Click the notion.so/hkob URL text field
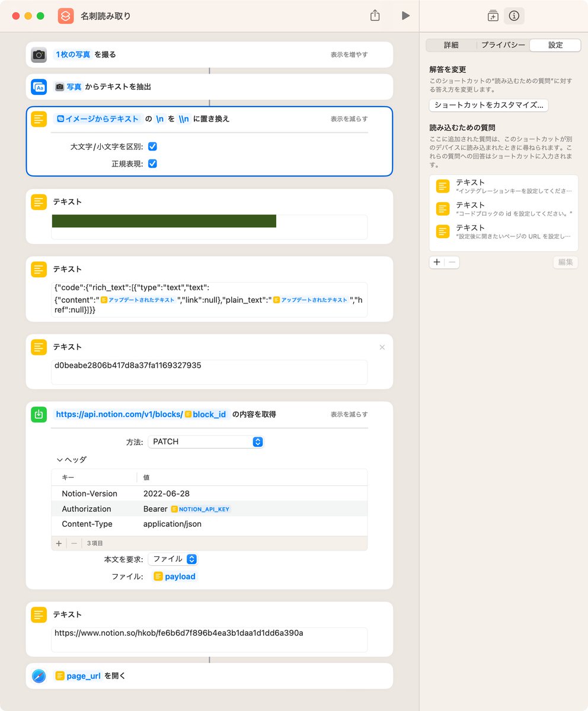 pos(209,639)
